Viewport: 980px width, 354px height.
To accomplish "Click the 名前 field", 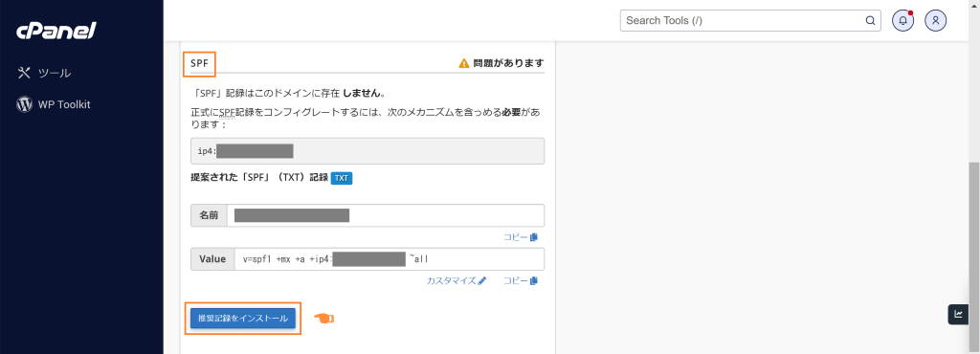I will [x=386, y=215].
